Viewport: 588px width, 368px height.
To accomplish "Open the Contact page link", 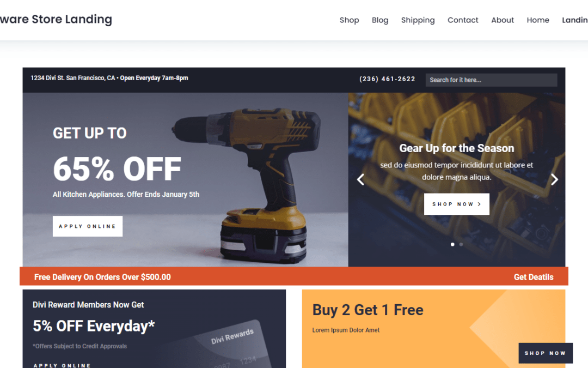I will (x=463, y=20).
